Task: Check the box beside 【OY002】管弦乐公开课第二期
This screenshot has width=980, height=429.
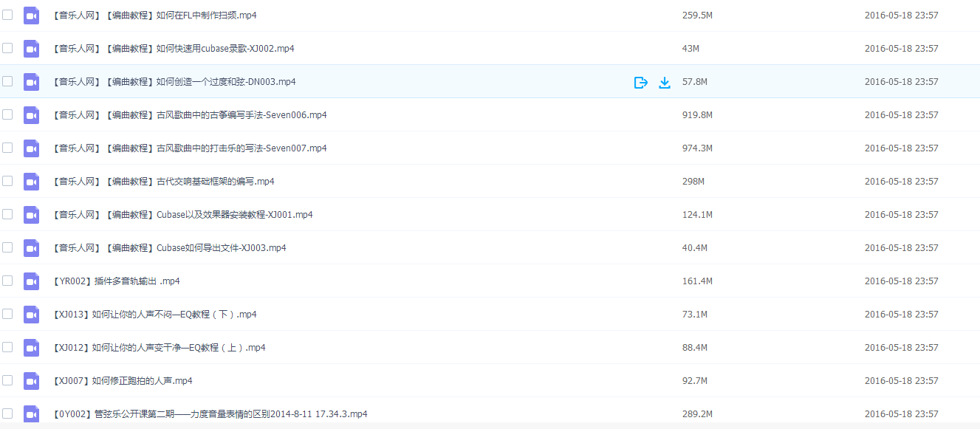Action: click(x=7, y=413)
